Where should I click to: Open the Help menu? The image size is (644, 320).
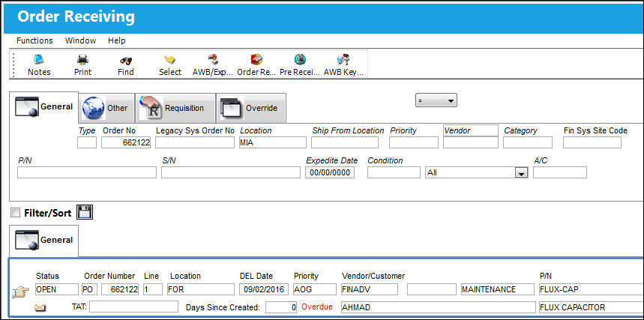click(x=117, y=40)
